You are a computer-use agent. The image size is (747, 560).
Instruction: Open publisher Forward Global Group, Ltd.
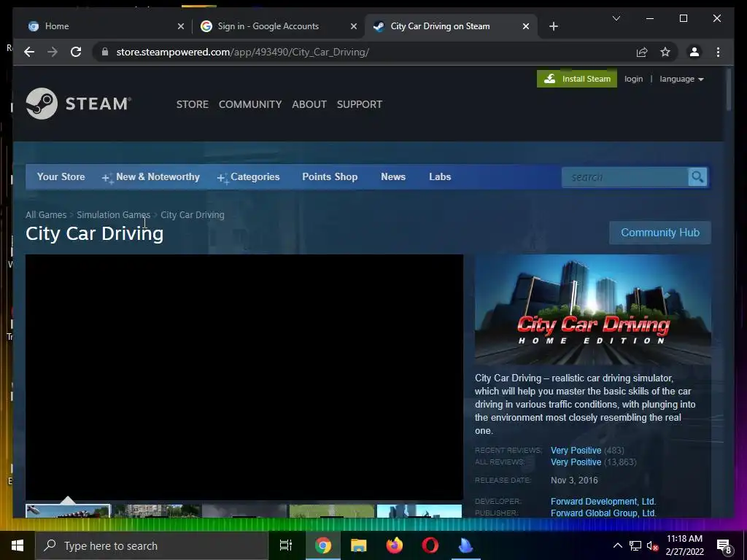pos(603,513)
